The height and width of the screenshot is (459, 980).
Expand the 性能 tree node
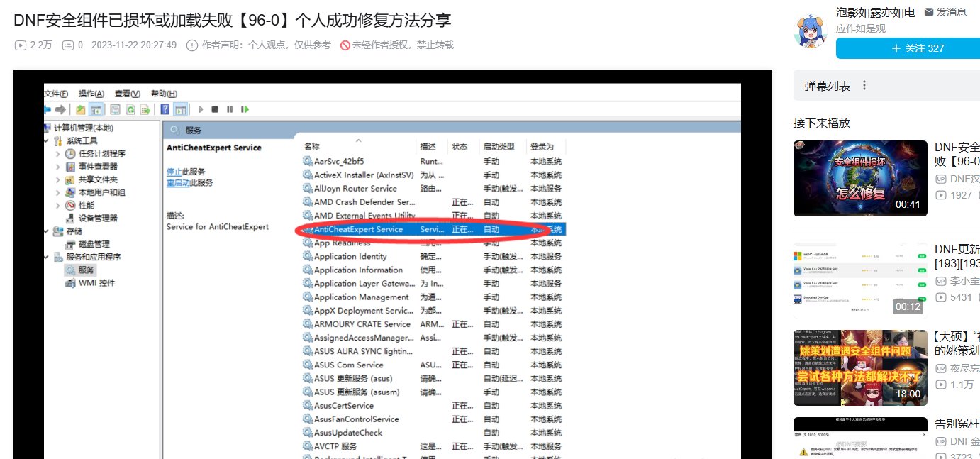click(x=58, y=205)
